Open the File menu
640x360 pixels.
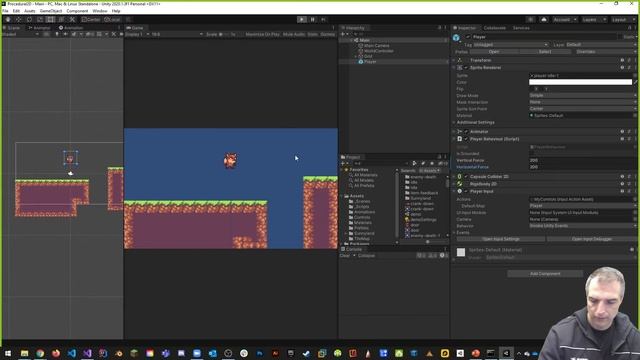tap(5, 11)
